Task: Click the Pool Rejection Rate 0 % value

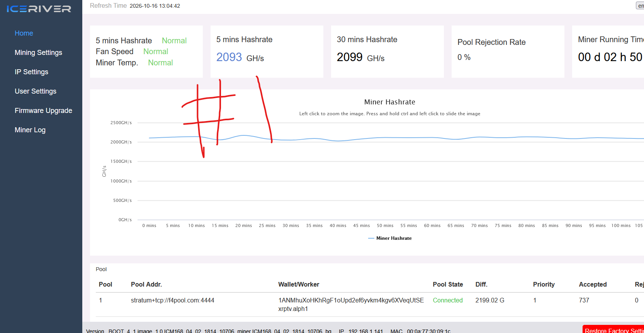Action: pos(464,57)
